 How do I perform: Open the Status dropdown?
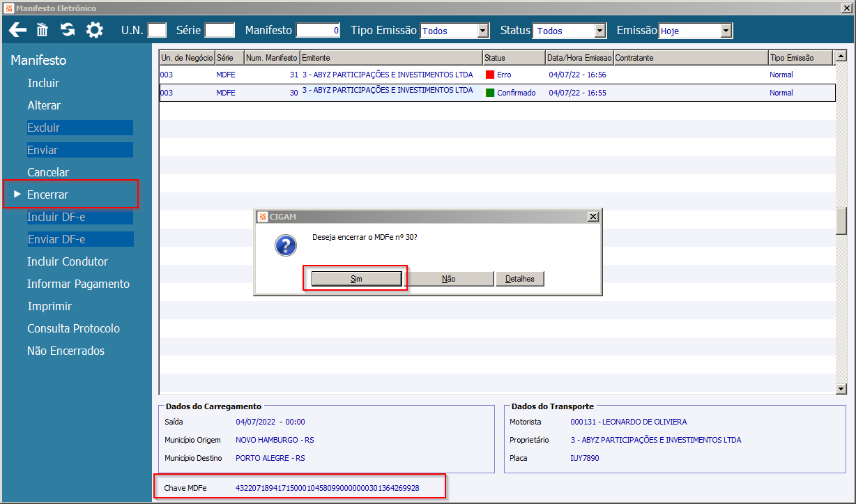click(600, 31)
